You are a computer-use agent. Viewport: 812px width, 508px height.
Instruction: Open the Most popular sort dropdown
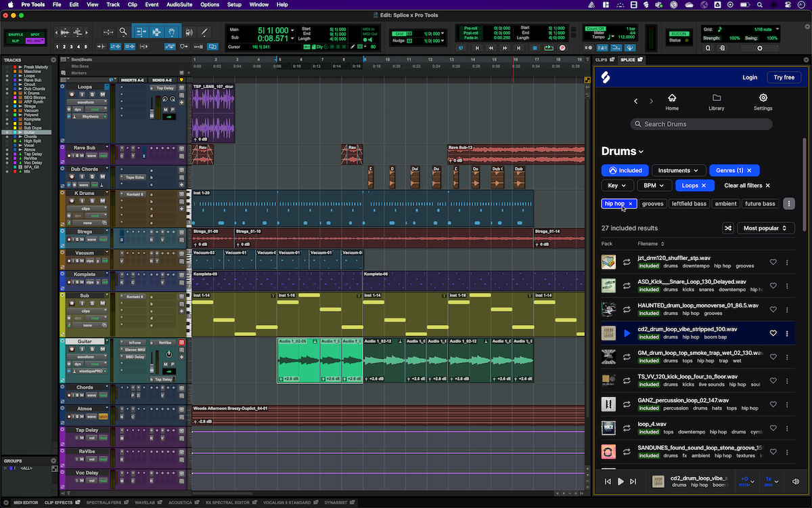coord(765,228)
